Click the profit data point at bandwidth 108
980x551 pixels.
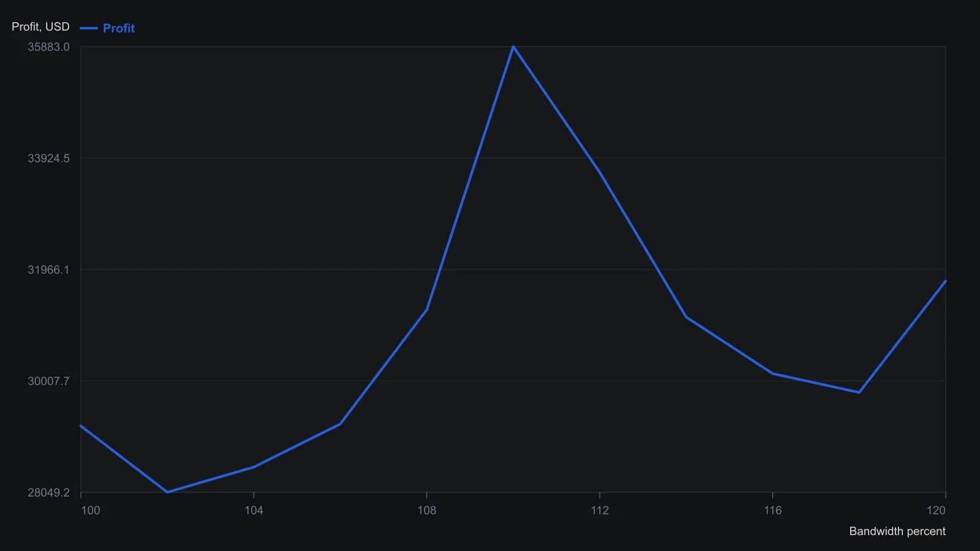426,310
